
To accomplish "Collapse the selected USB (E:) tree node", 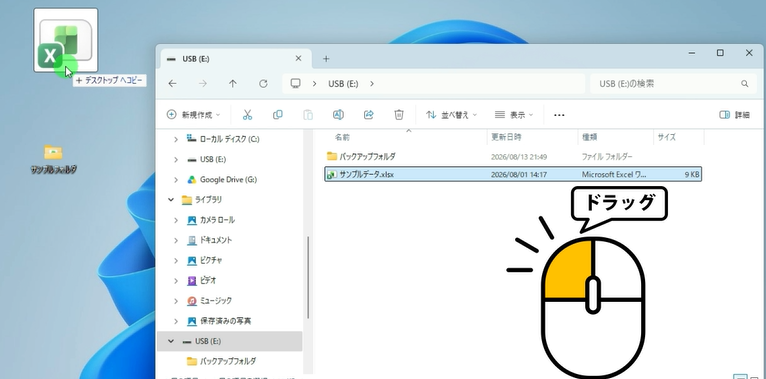I will [171, 341].
